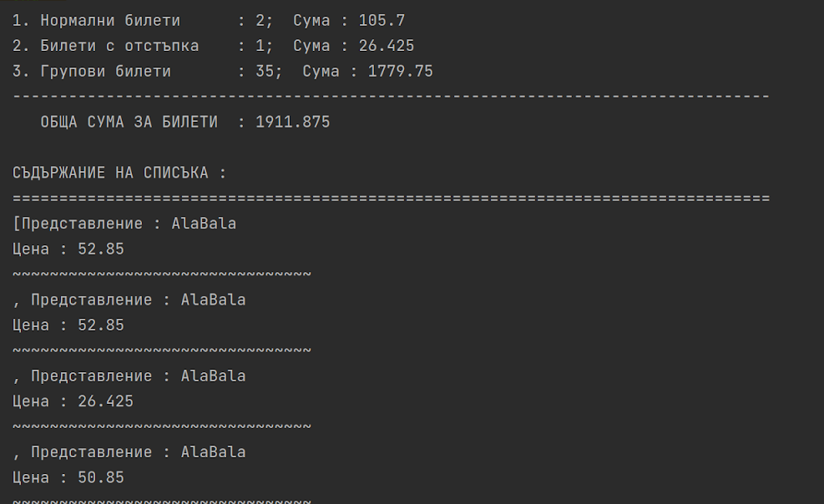The width and height of the screenshot is (824, 504).
Task: Click the '[Представление : AlaBala' first entry
Action: (x=124, y=224)
